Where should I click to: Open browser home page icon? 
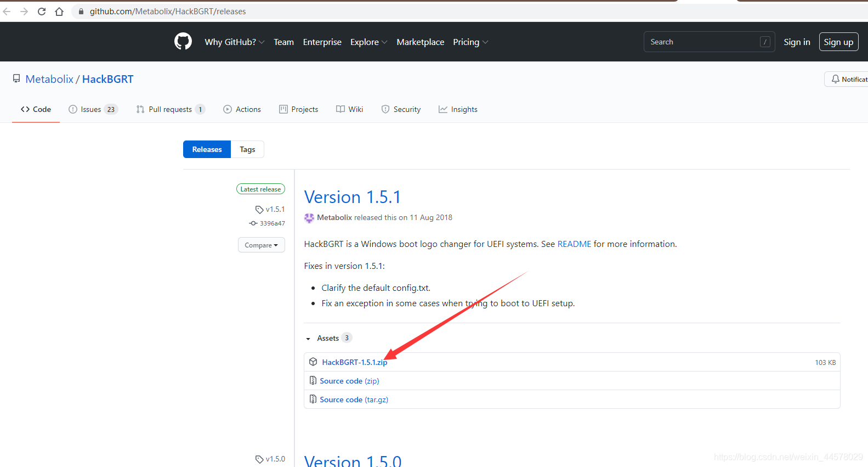coord(59,12)
